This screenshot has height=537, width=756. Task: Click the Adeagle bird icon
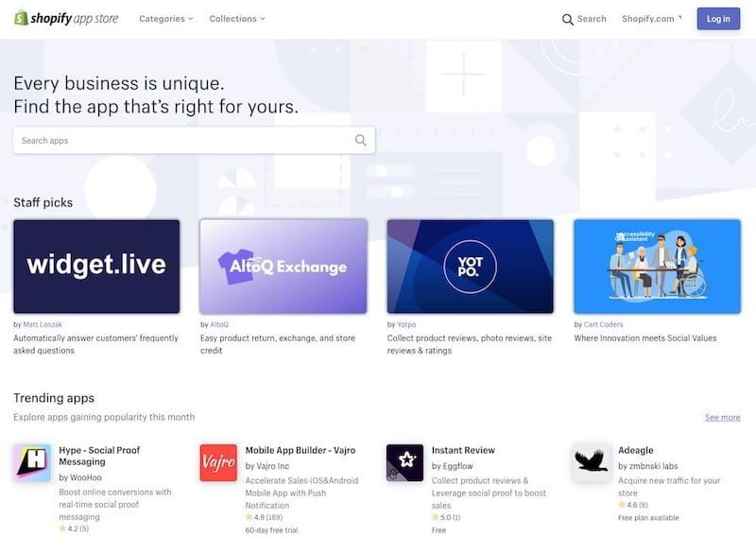(x=592, y=462)
